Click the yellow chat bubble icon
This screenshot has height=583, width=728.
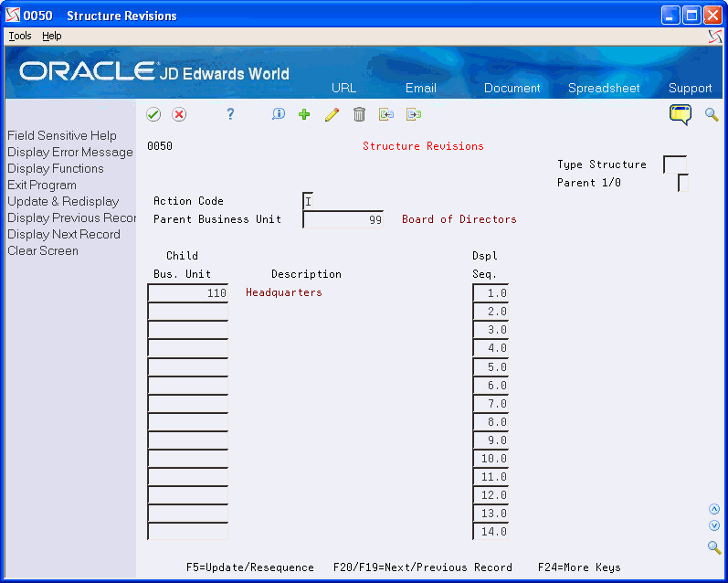click(x=681, y=114)
